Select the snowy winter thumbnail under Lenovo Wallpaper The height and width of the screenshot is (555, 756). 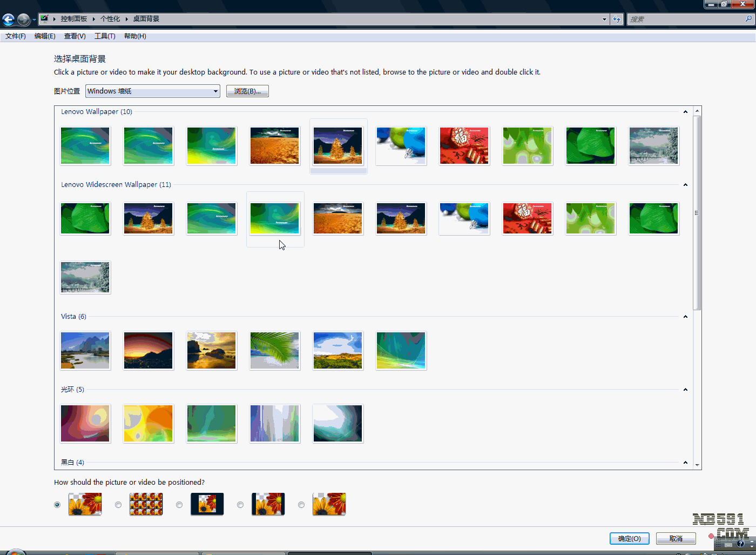pos(654,146)
